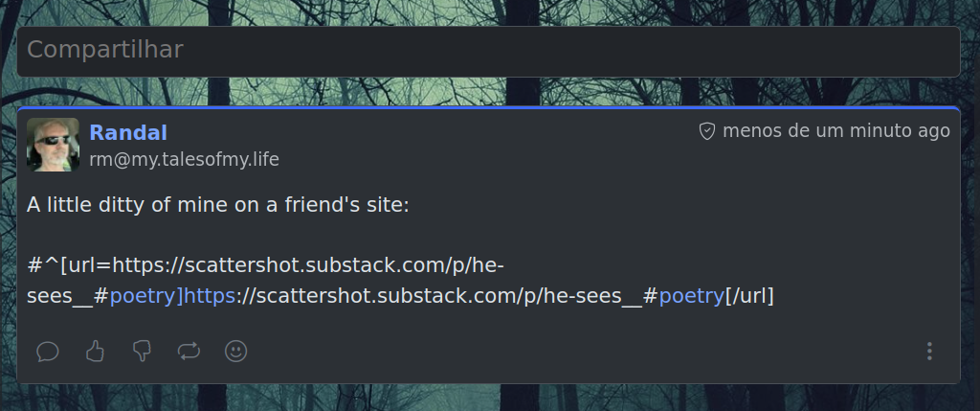Open the comment reply icon
980x411 pixels.
click(48, 352)
